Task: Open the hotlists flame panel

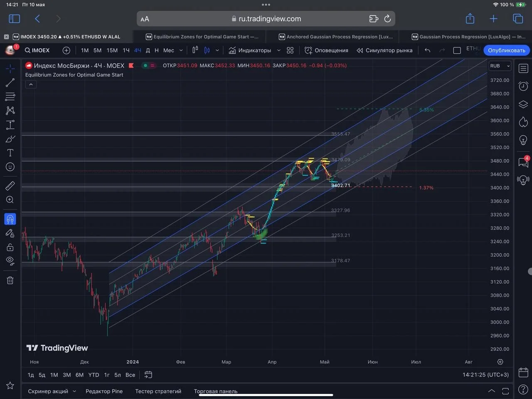Action: coord(523,122)
